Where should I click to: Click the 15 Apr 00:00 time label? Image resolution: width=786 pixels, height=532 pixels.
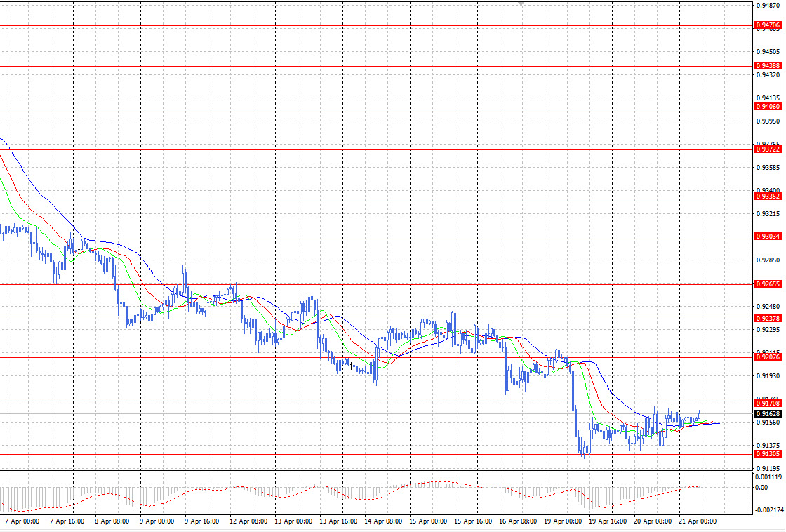[428, 521]
